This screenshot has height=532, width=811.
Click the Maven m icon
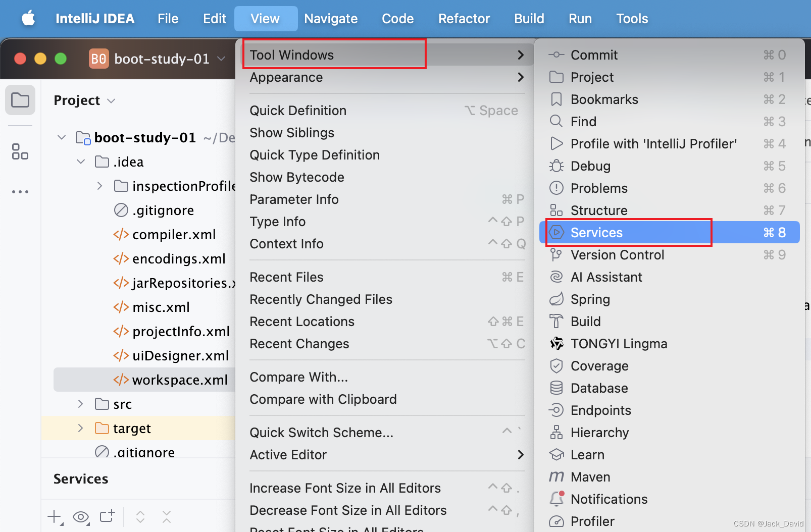(x=556, y=477)
